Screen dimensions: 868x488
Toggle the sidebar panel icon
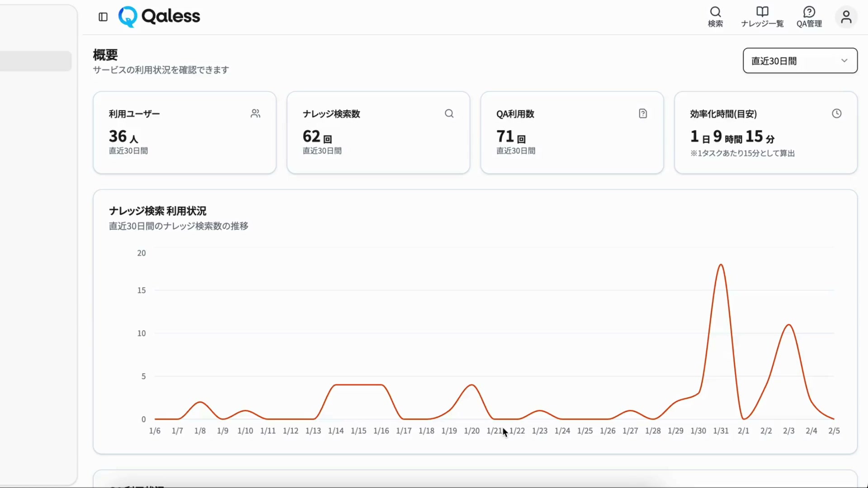tap(103, 17)
